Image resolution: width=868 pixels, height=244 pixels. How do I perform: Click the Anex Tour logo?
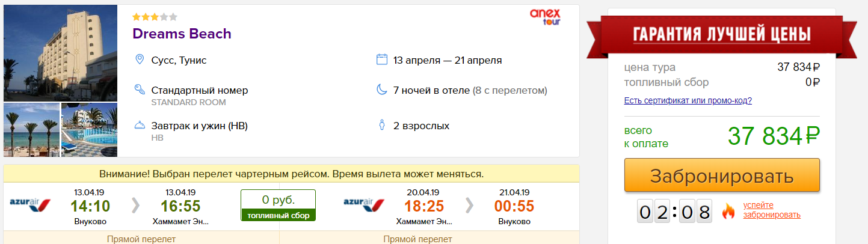tap(545, 16)
